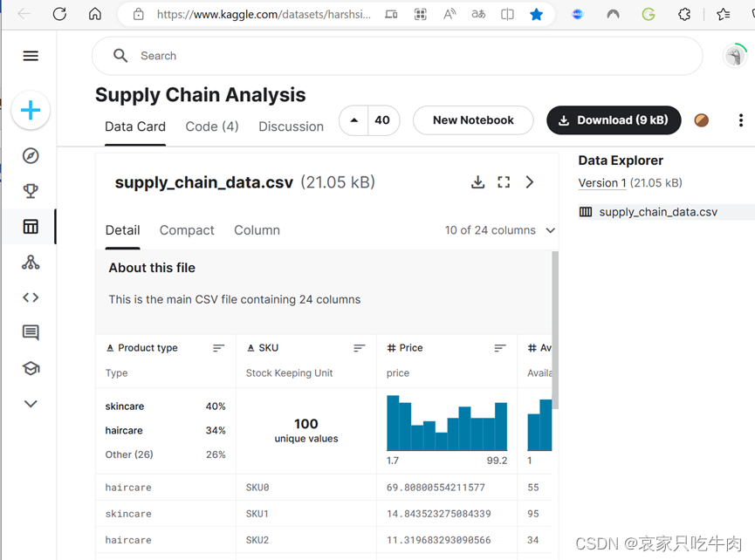Open split screen browser icon
Image resolution: width=755 pixels, height=560 pixels.
[507, 15]
